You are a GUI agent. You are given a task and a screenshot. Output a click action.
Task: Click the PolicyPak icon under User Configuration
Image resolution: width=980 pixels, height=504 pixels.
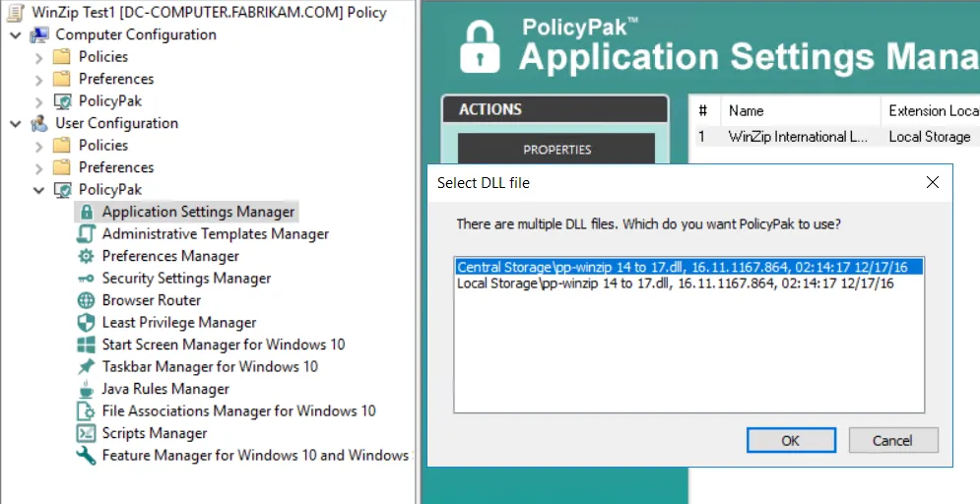click(x=62, y=190)
